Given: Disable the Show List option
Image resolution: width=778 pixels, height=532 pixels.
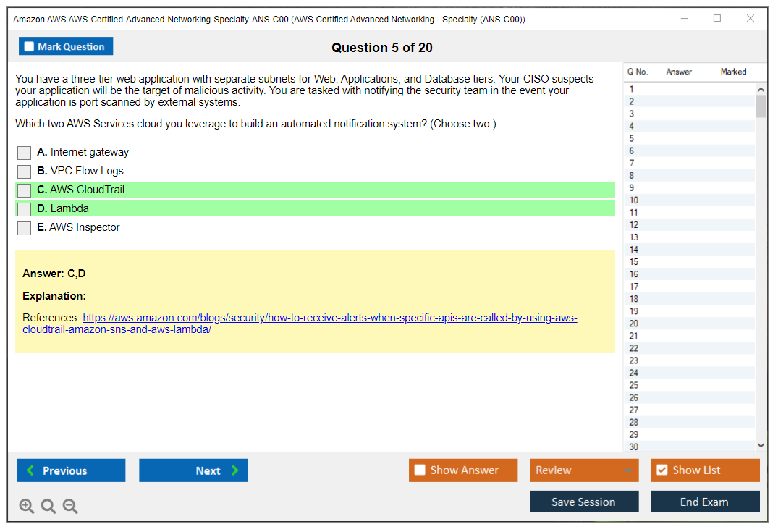Looking at the screenshot, I should point(661,470).
